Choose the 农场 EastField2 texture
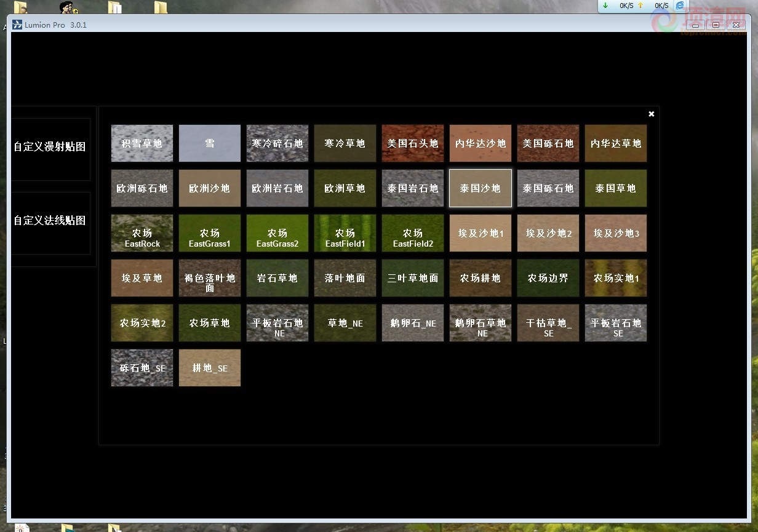 point(413,233)
